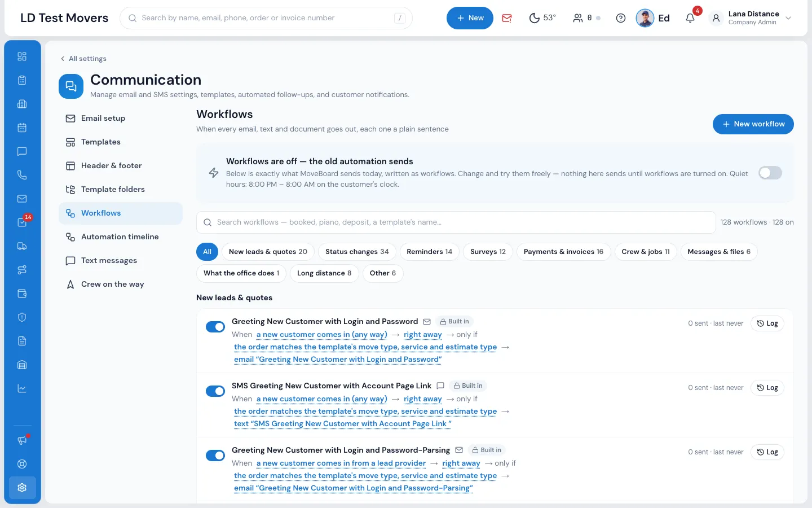Click the Search workflows field
Image resolution: width=812 pixels, height=508 pixels.
point(456,222)
